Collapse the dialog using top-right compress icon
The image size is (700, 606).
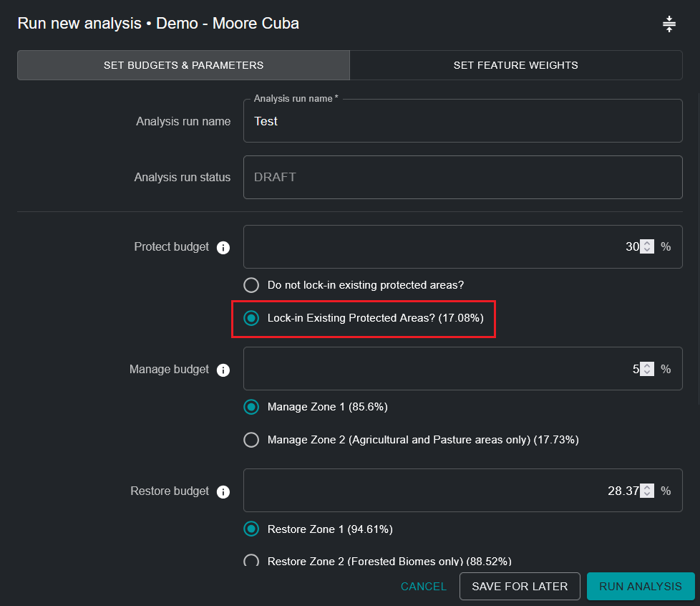click(669, 24)
